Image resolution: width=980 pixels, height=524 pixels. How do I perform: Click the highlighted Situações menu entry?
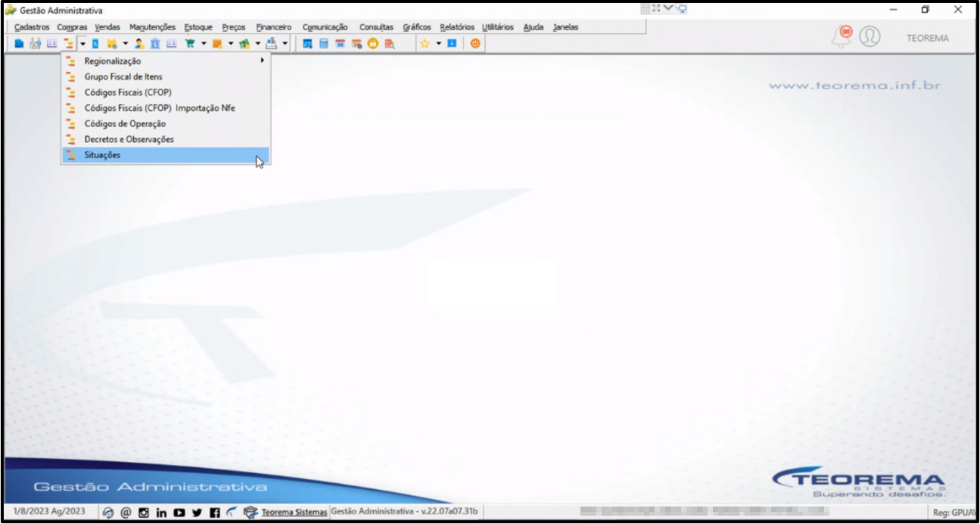[165, 155]
